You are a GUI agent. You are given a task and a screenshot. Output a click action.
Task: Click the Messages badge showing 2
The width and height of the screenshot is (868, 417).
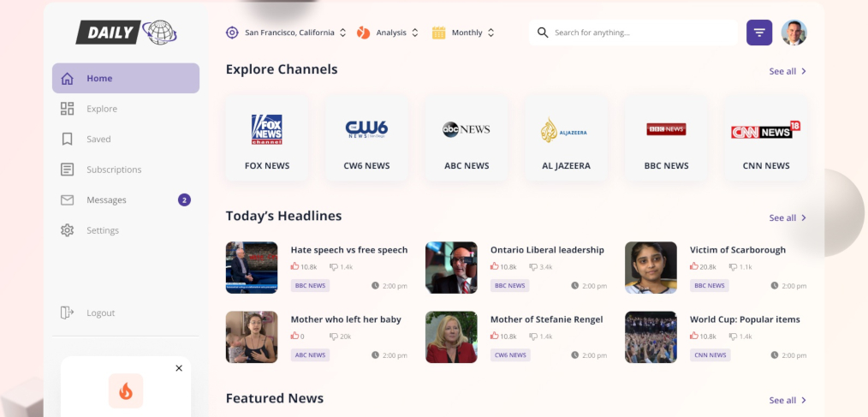tap(184, 200)
